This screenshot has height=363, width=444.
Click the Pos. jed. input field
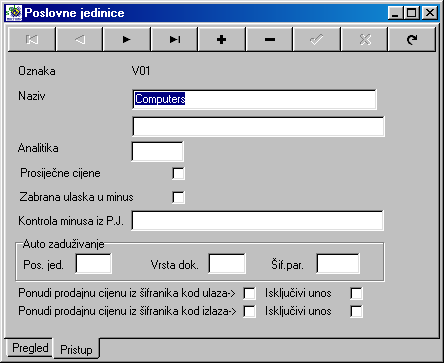point(94,263)
